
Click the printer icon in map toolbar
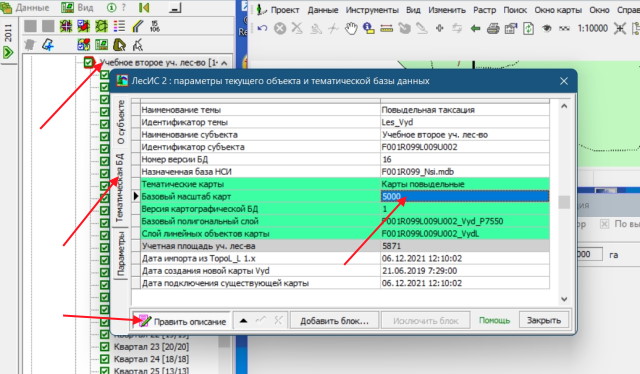click(493, 28)
